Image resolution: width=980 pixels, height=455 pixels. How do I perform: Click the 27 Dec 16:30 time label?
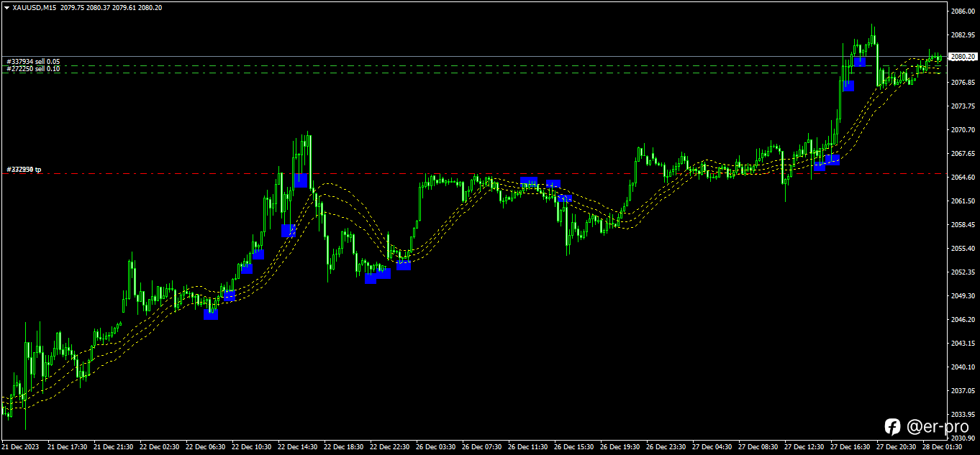click(x=850, y=447)
